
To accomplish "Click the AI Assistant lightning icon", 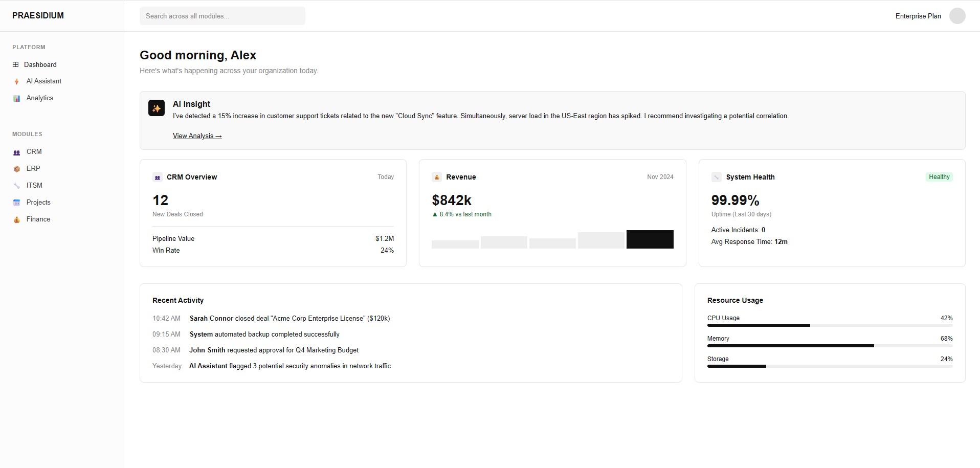I will click(x=16, y=81).
